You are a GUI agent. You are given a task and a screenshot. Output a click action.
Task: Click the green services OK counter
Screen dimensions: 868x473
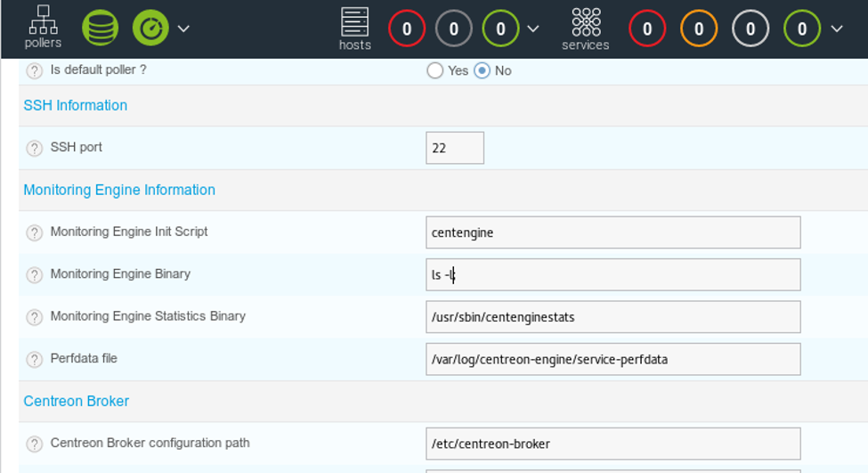802,29
